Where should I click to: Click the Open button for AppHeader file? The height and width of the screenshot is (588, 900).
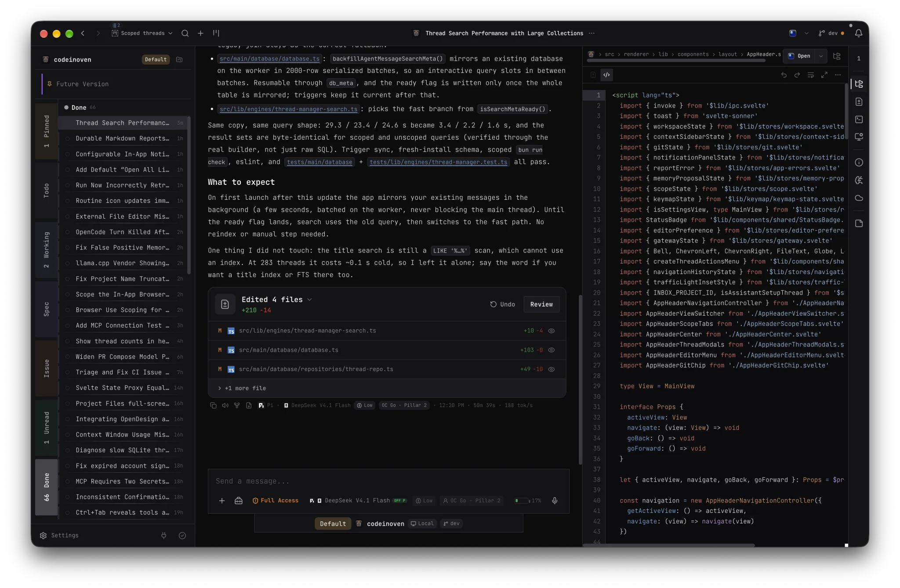(800, 56)
